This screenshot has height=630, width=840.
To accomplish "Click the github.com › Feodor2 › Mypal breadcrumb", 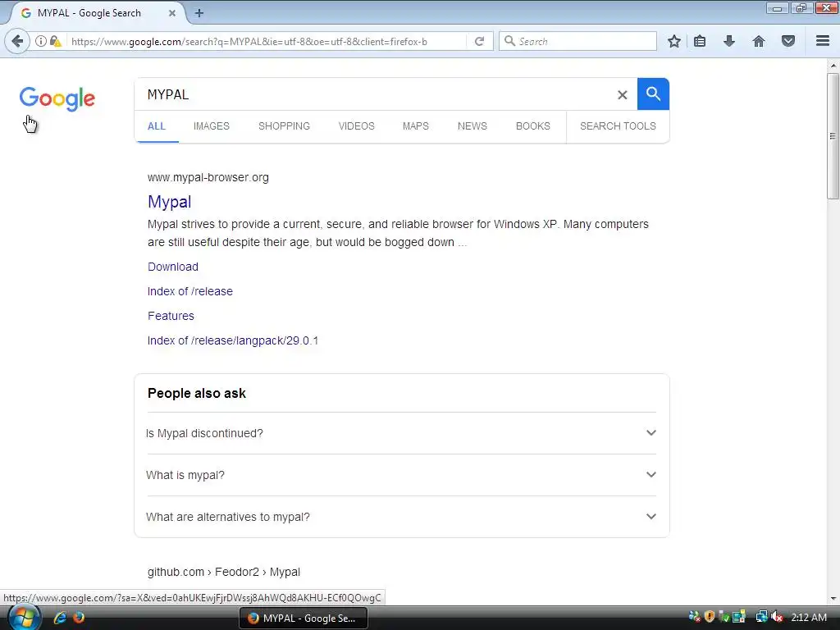I will point(224,572).
